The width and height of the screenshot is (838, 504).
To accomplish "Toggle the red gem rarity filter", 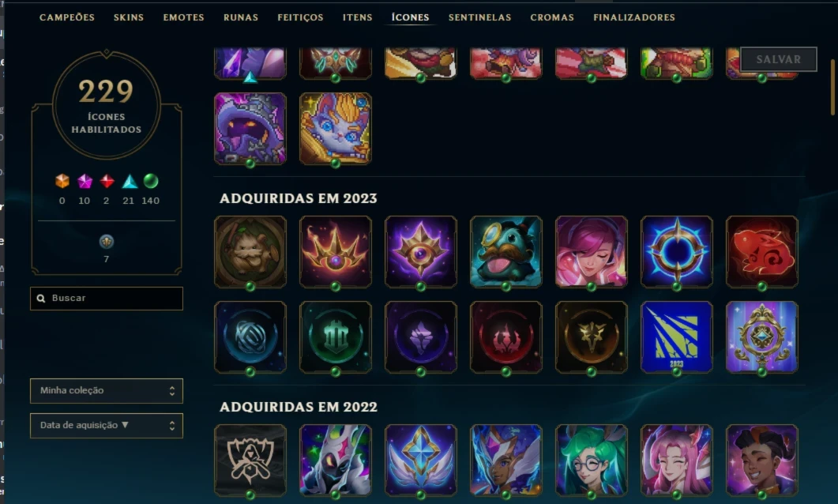I will coord(107,181).
